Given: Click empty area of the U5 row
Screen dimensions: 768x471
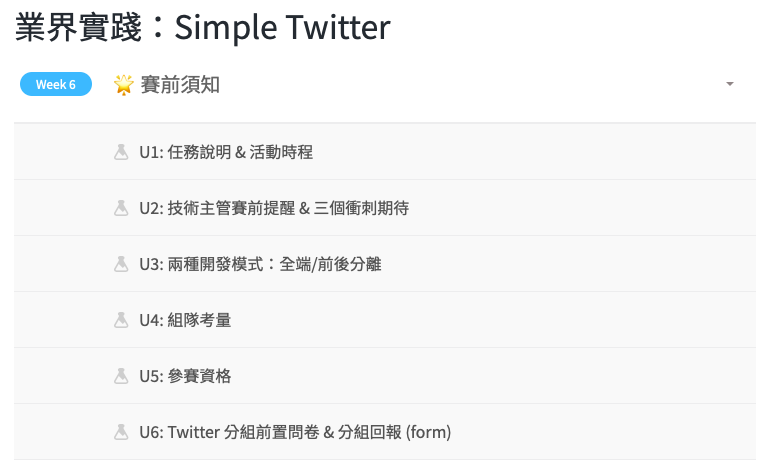Looking at the screenshot, I should pyautogui.click(x=500, y=376).
